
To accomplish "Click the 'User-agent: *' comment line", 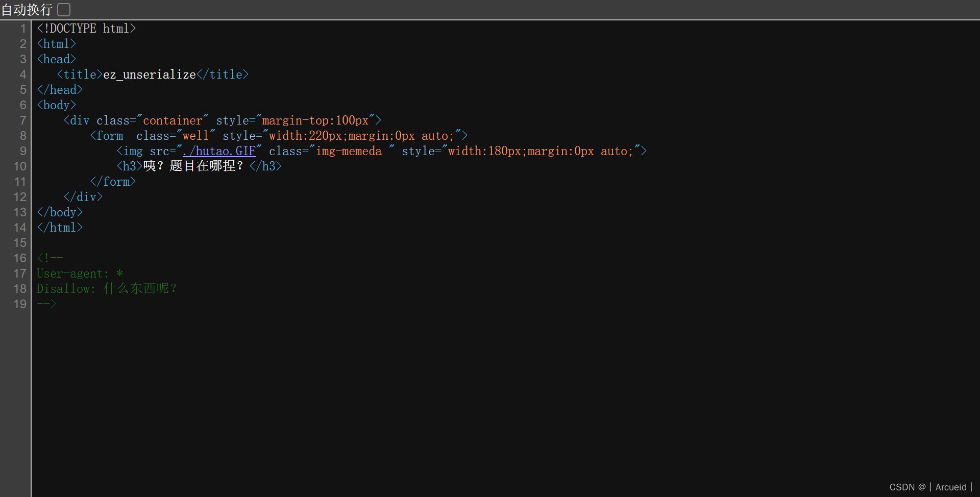I will pyautogui.click(x=80, y=274).
